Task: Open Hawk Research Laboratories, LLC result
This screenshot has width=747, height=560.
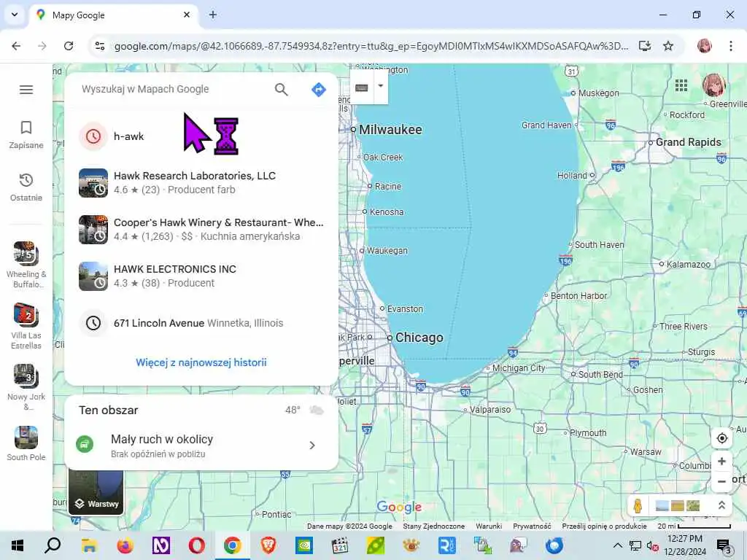Action: coord(201,183)
